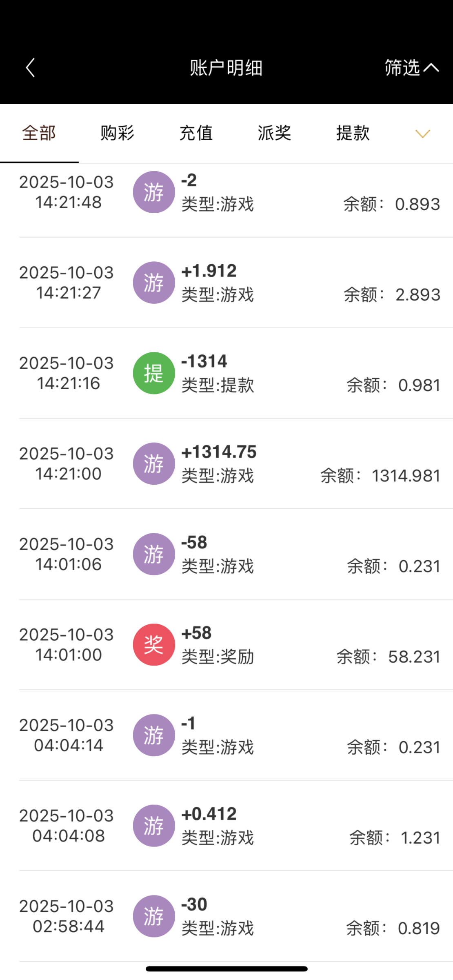The height and width of the screenshot is (980, 453).
Task: Open the 筛选 filter dropdown
Action: [411, 68]
